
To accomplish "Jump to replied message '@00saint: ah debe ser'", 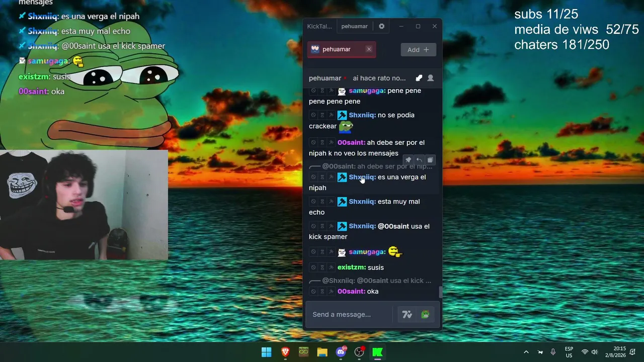I will (377, 166).
